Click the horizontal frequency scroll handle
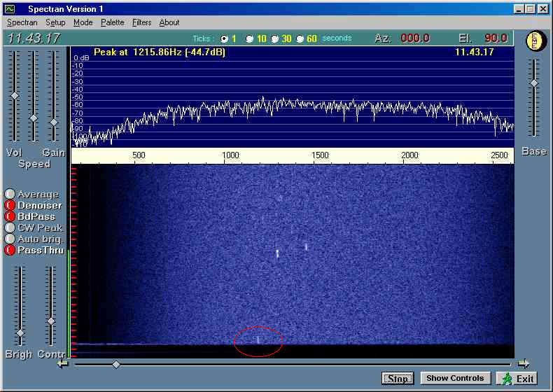The height and width of the screenshot is (392, 553). (x=116, y=365)
